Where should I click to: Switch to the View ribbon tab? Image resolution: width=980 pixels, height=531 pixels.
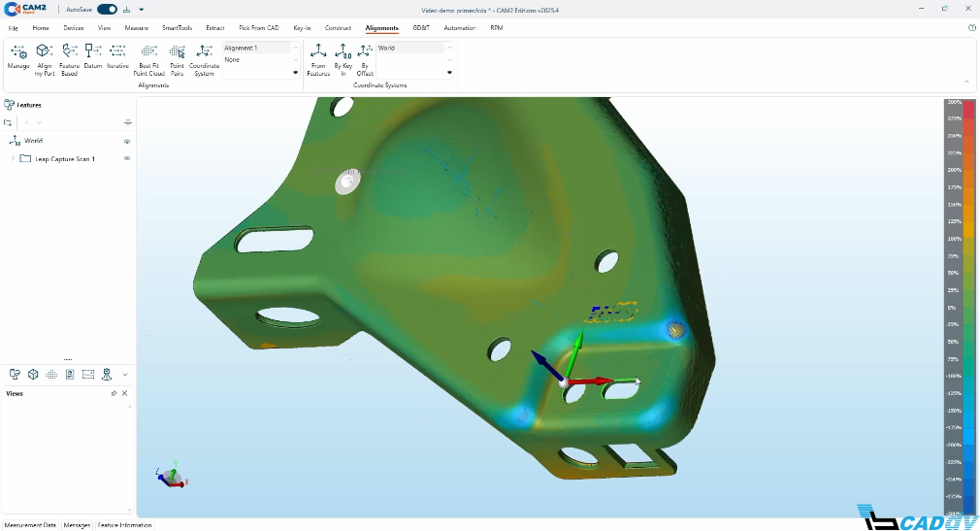click(104, 28)
